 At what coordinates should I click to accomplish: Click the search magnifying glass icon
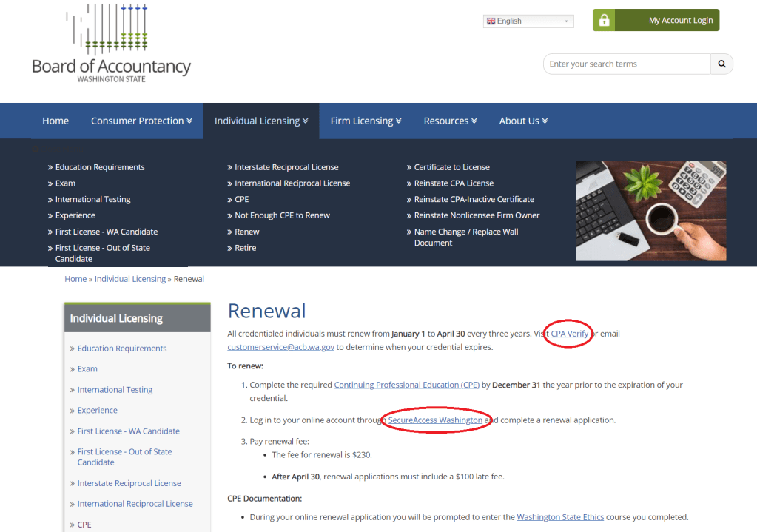721,64
